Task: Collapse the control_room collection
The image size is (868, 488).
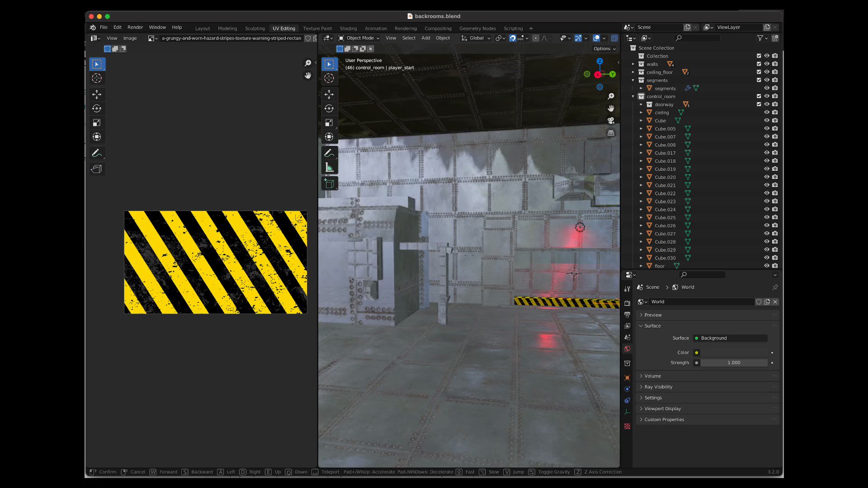Action: pyautogui.click(x=633, y=96)
